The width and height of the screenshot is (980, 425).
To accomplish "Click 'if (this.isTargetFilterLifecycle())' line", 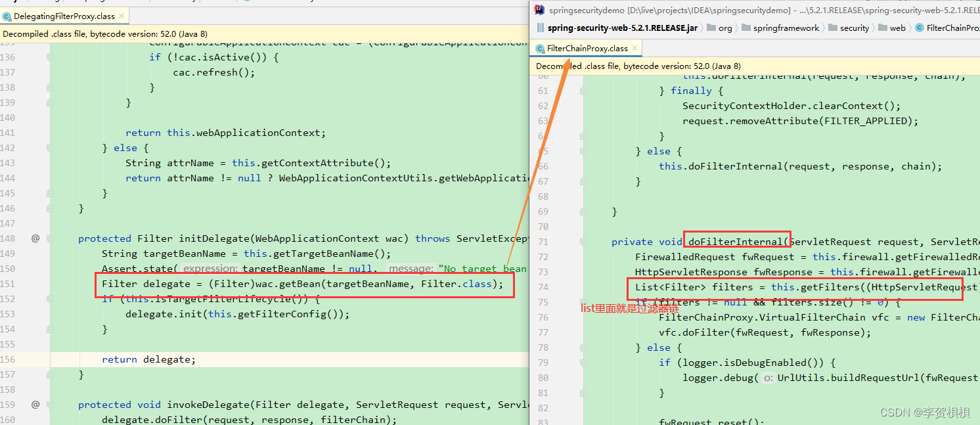I will pyautogui.click(x=210, y=299).
